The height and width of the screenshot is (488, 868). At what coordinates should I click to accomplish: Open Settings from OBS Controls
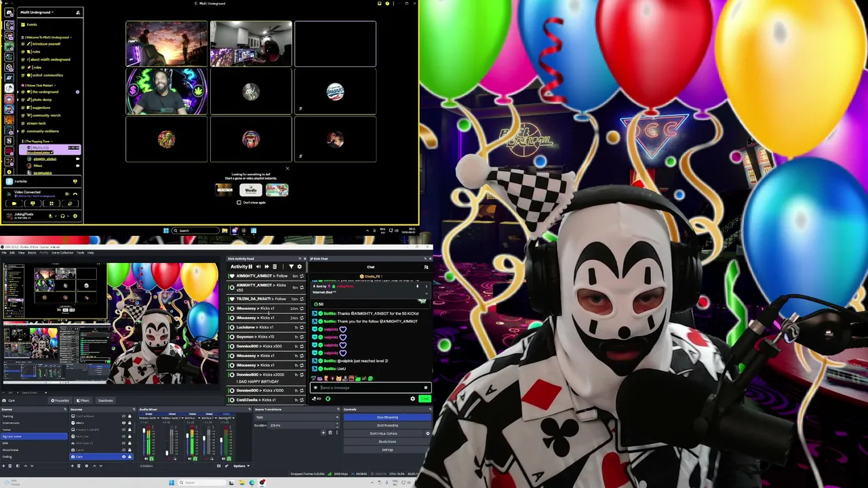pyautogui.click(x=387, y=449)
